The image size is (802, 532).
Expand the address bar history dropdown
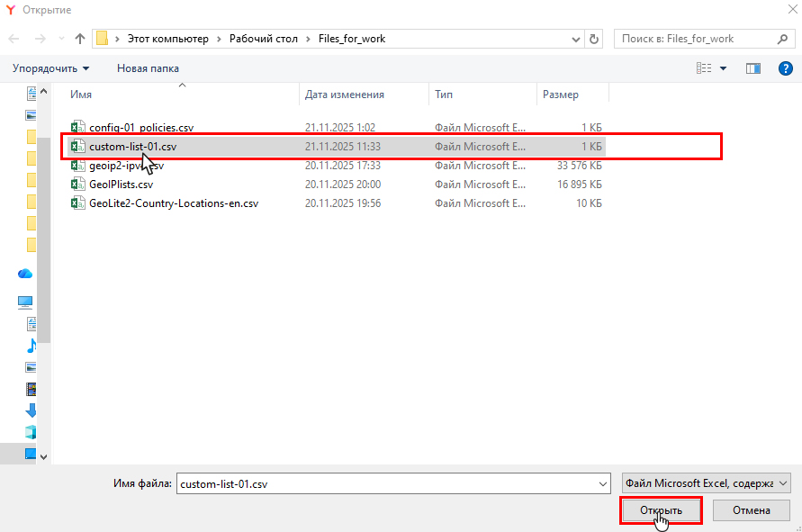(x=576, y=39)
